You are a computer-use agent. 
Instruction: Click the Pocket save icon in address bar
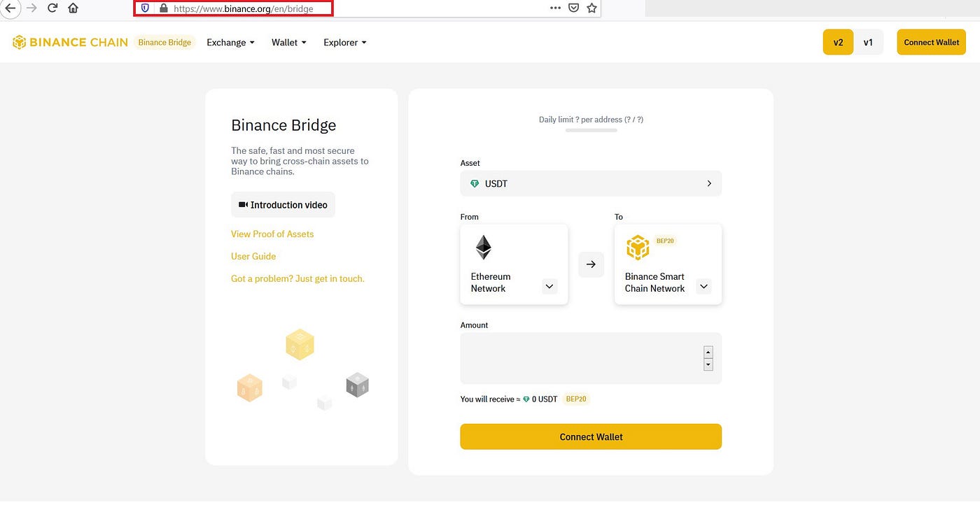573,8
